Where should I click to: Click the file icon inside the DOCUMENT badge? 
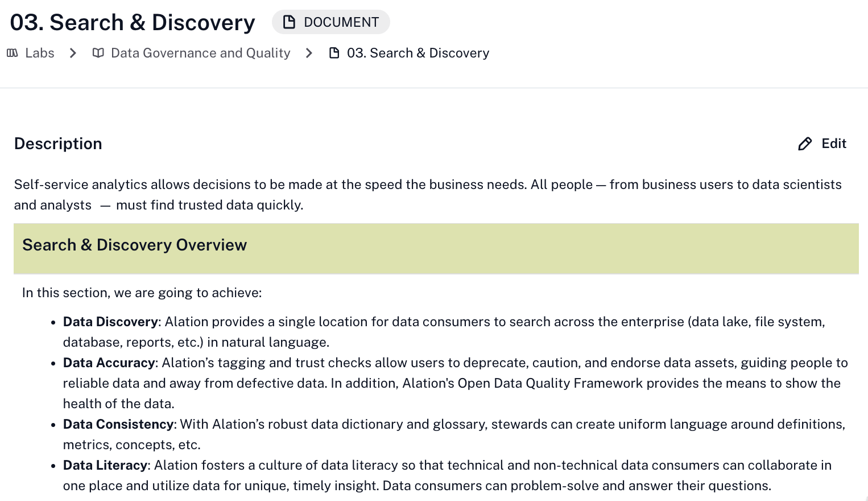290,22
